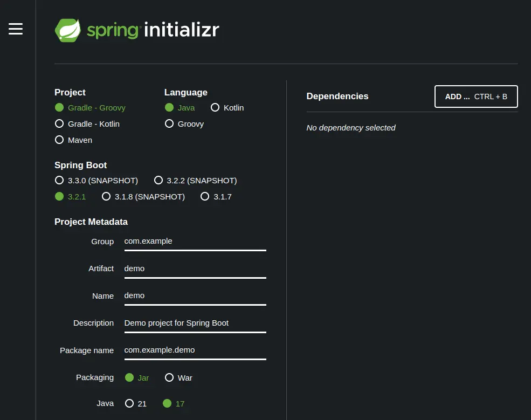The image size is (531, 420).
Task: Click the Artifact input field
Action: click(x=195, y=269)
